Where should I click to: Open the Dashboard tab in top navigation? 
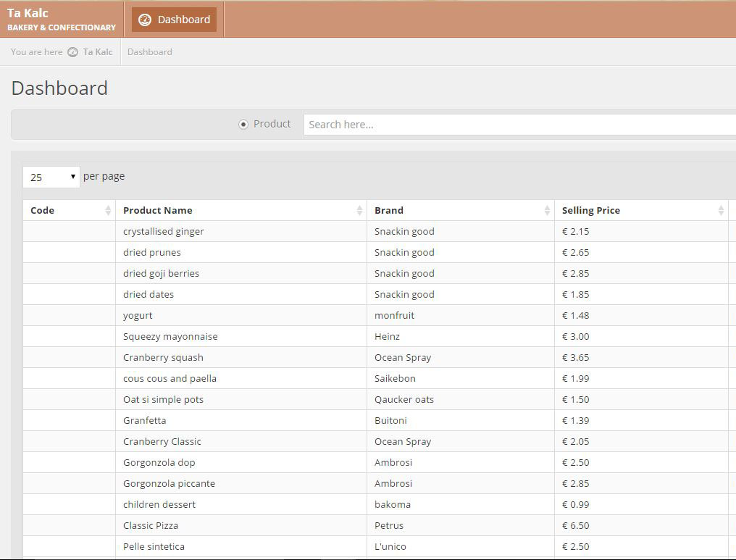pos(175,20)
